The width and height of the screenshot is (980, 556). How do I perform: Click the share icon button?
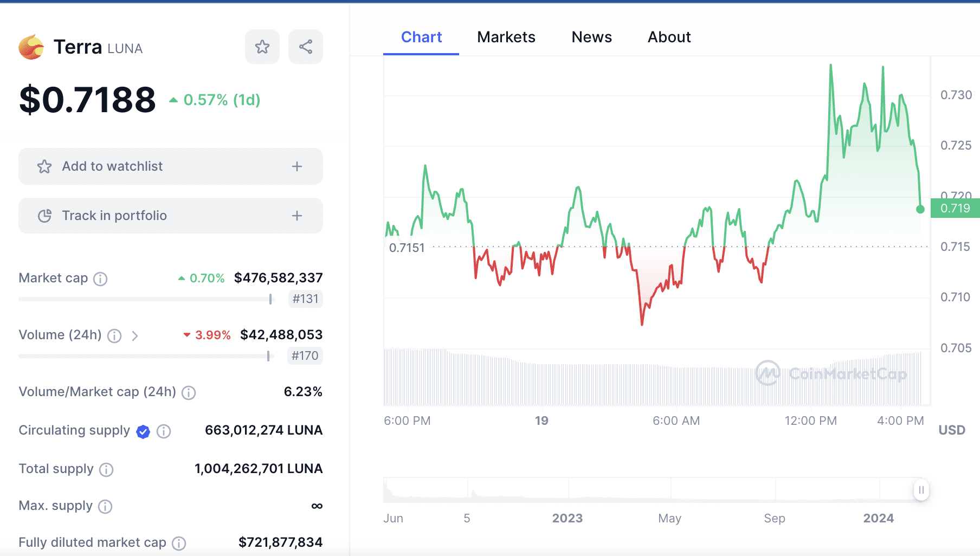[x=306, y=47]
